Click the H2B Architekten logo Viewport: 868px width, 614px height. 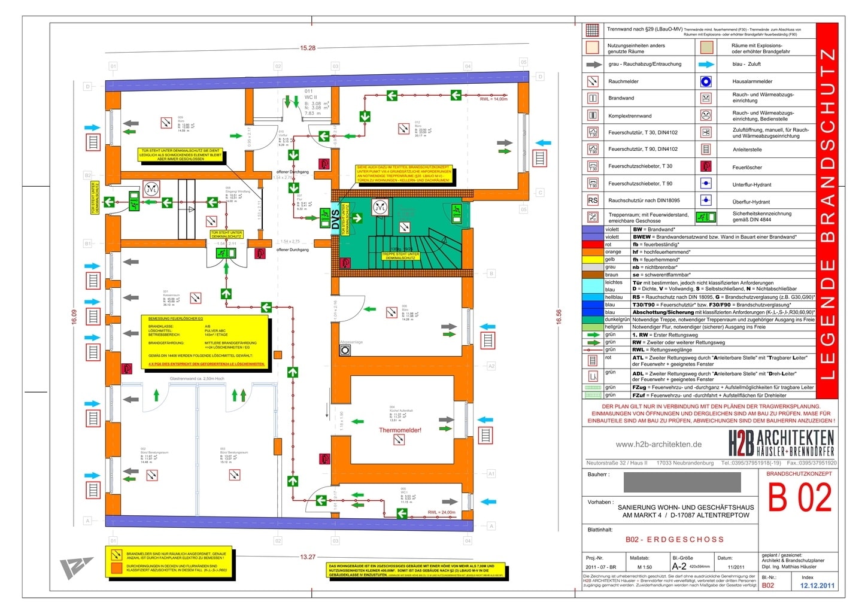[781, 443]
